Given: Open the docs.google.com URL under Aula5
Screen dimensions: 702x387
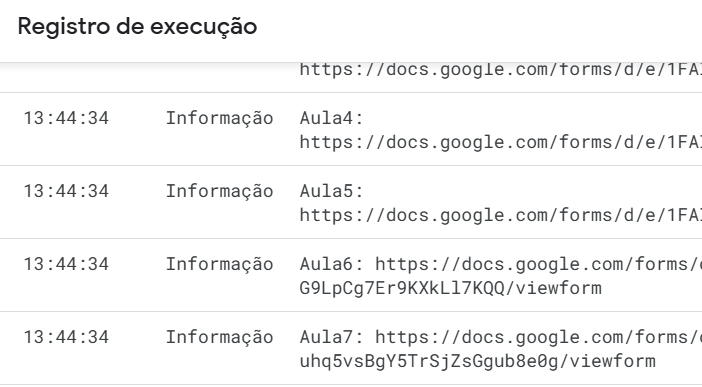Looking at the screenshot, I should pos(501,215).
